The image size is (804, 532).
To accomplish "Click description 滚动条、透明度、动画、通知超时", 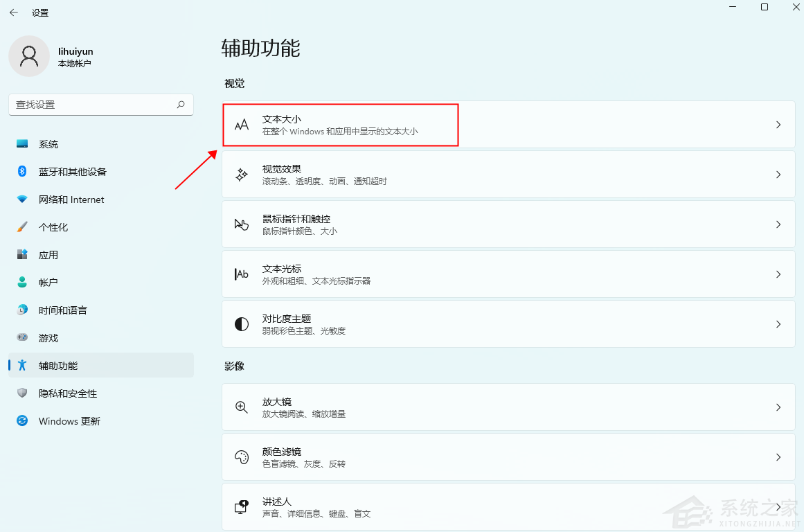I will click(x=325, y=181).
